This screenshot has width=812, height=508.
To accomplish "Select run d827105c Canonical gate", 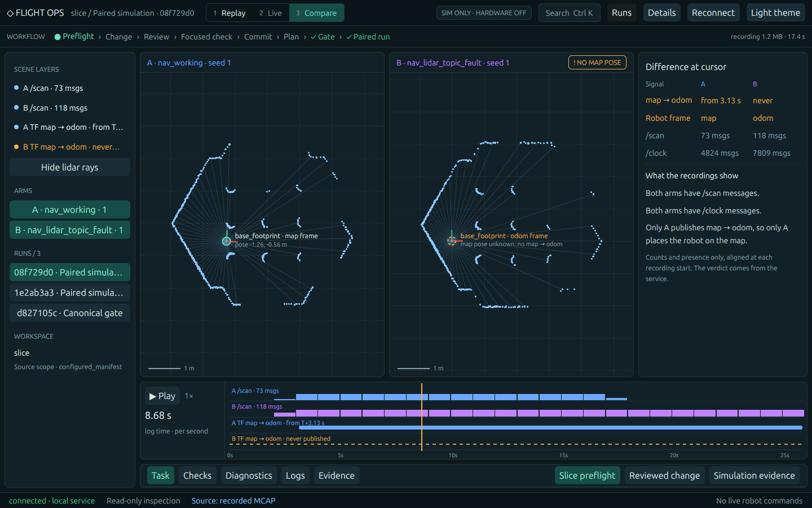I will tap(70, 313).
